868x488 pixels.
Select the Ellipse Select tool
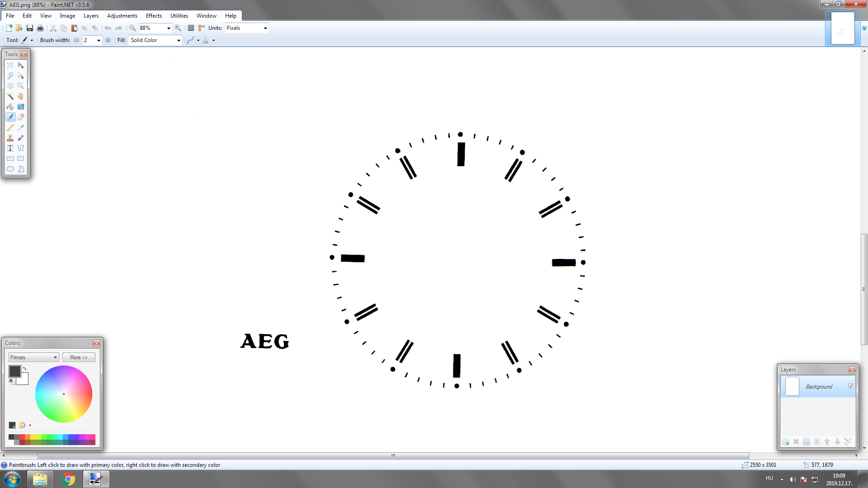pos(10,86)
